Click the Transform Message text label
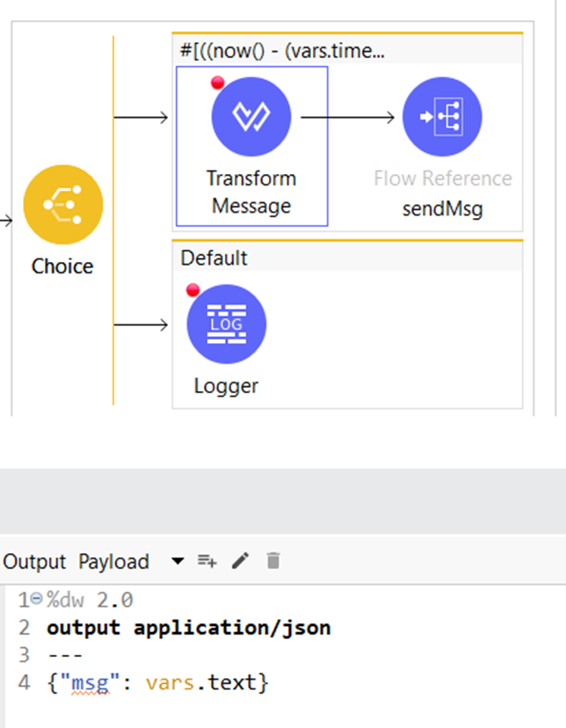 (251, 192)
